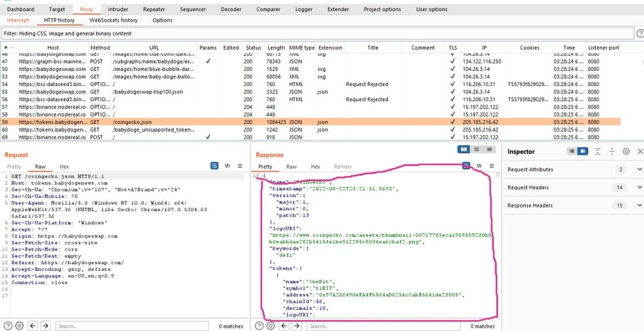This screenshot has width=644, height=331.
Task: Open filter help question mark icon
Action: pyautogui.click(x=640, y=33)
